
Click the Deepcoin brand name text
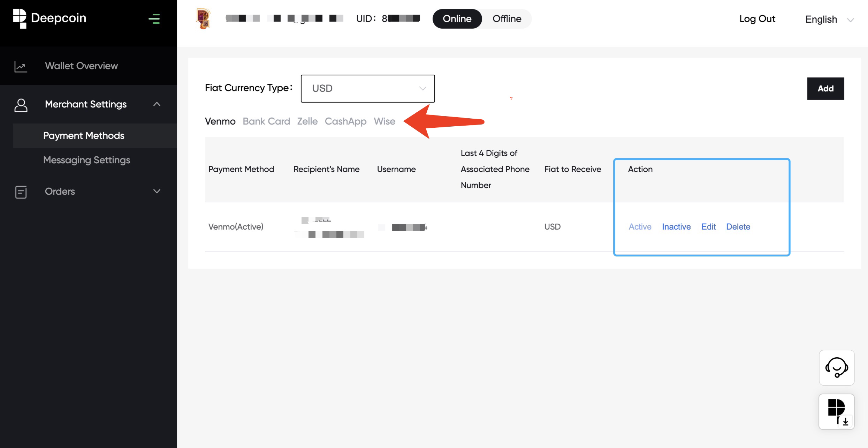pos(59,18)
